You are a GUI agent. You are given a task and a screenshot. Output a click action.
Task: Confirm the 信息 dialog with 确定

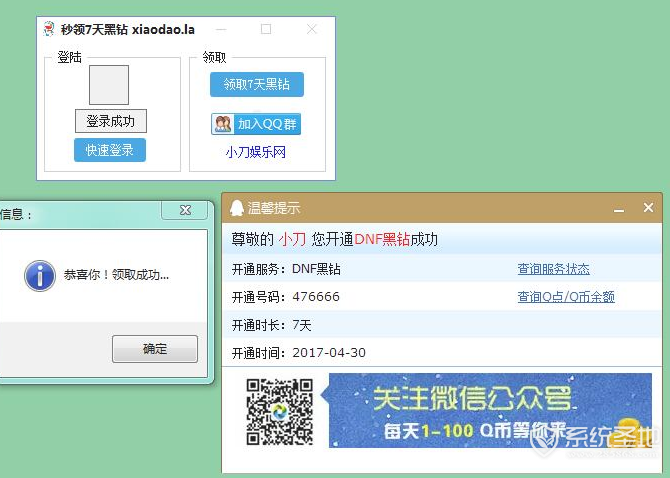pos(155,349)
